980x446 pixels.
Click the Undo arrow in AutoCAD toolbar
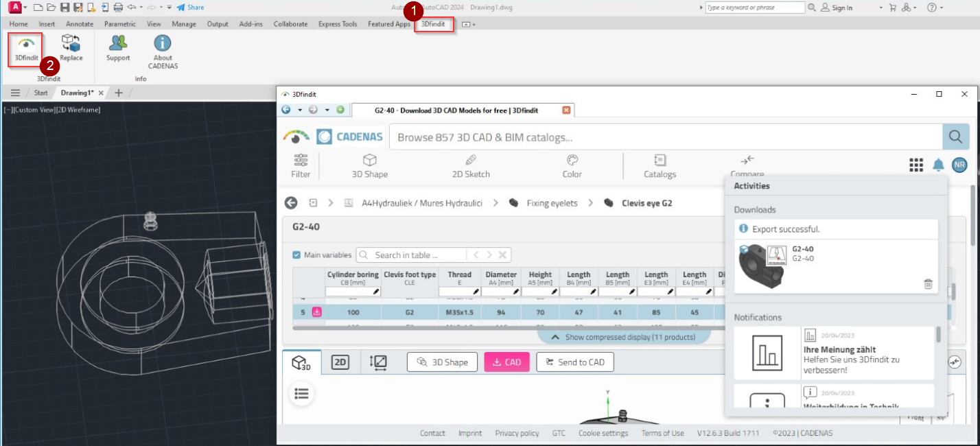(131, 8)
